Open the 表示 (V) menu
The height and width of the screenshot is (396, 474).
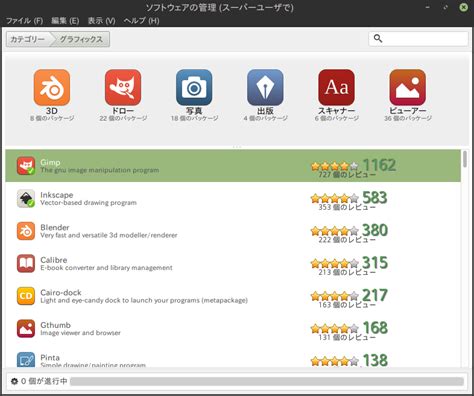click(101, 21)
